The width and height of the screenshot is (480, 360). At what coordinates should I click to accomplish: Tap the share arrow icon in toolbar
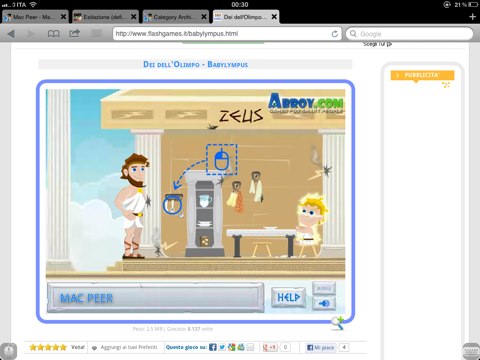tap(74, 33)
